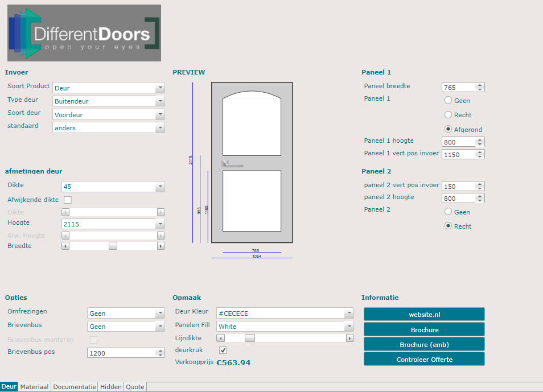Open the Dikte dropdown showing 45
This screenshot has width=543, height=392.
(113, 187)
